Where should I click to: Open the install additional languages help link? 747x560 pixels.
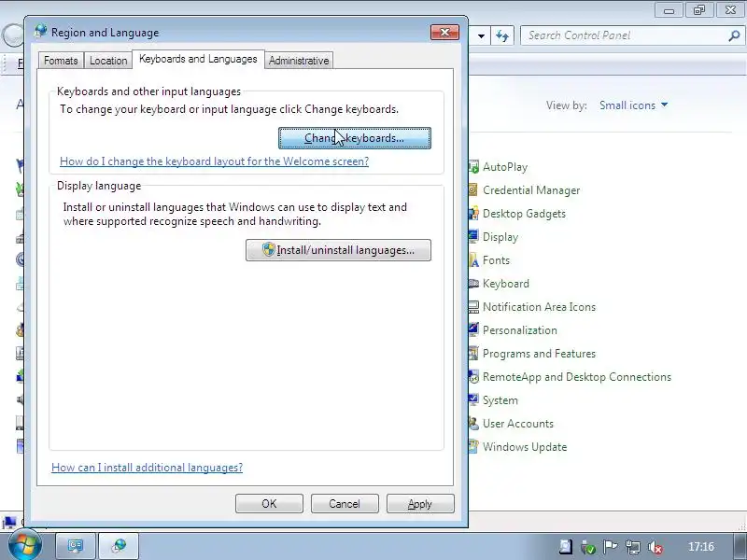pyautogui.click(x=148, y=468)
